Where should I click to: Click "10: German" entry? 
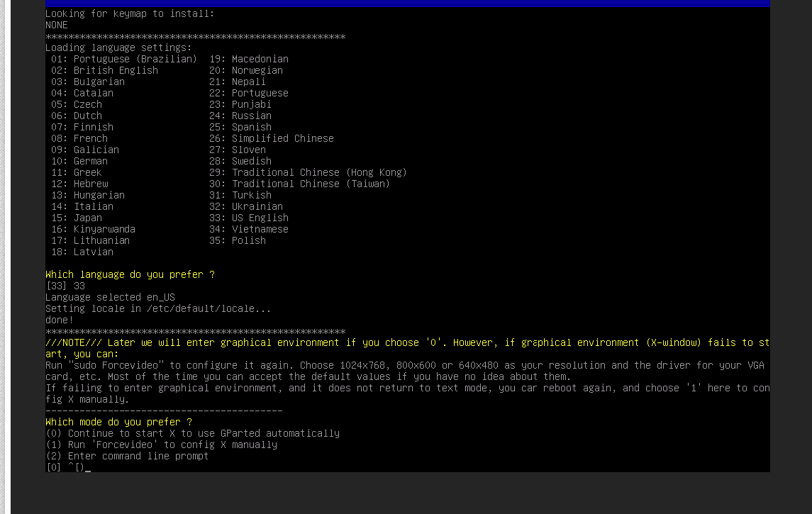coord(79,162)
